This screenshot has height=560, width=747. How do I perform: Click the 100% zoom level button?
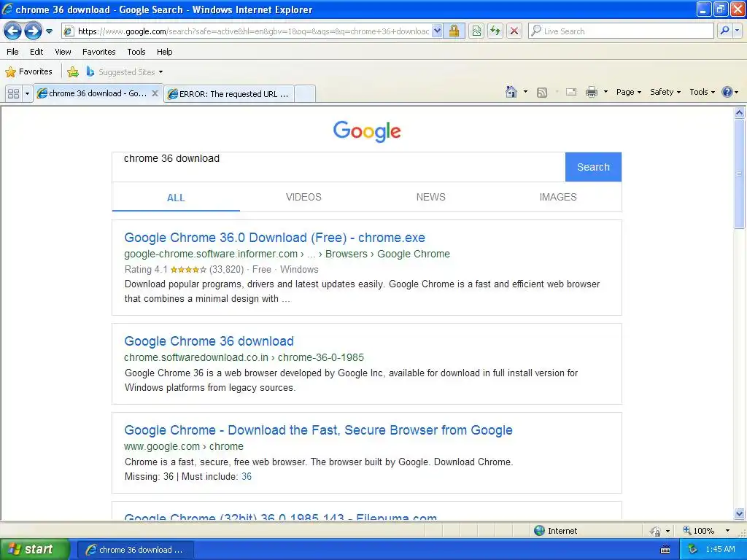[699, 531]
